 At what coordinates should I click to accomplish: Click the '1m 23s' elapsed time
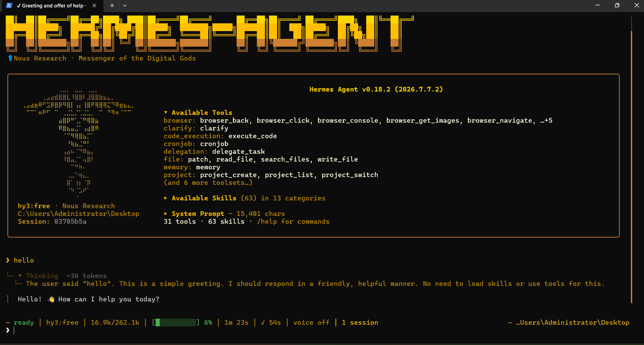237,323
